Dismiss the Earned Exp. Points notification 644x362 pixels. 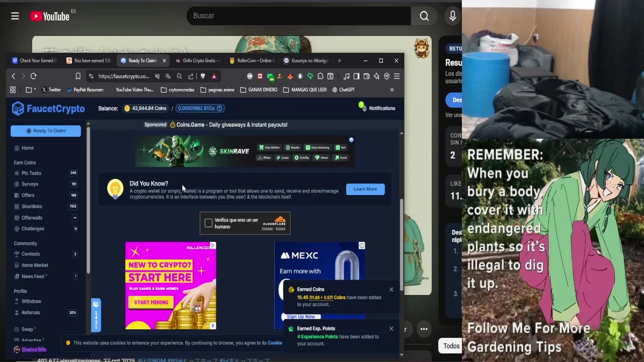click(391, 329)
